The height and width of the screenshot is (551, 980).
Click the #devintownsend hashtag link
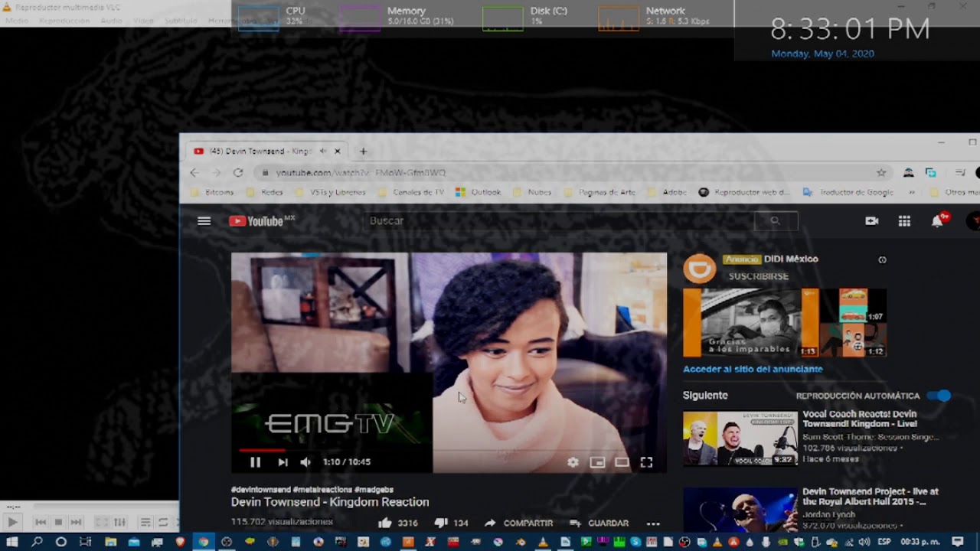[261, 490]
